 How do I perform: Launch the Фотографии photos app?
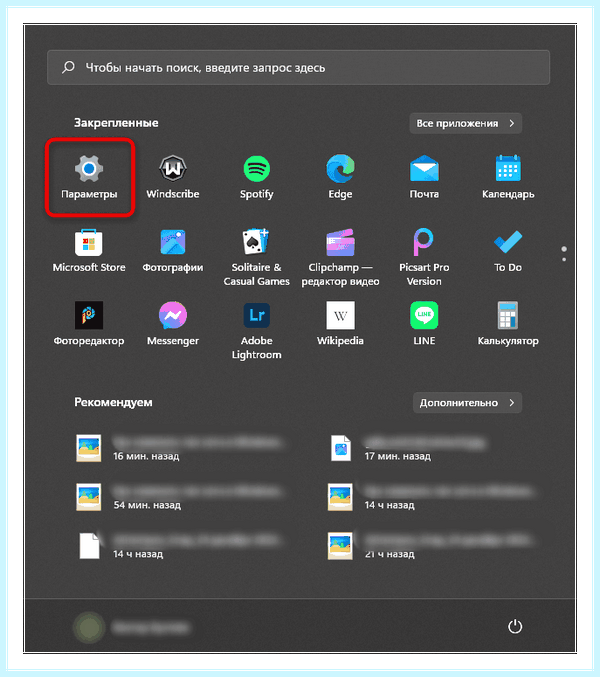coord(173,251)
